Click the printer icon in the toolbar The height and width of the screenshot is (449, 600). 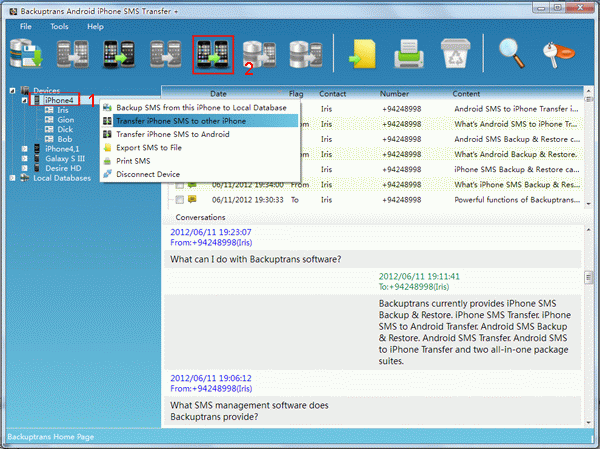pos(409,54)
